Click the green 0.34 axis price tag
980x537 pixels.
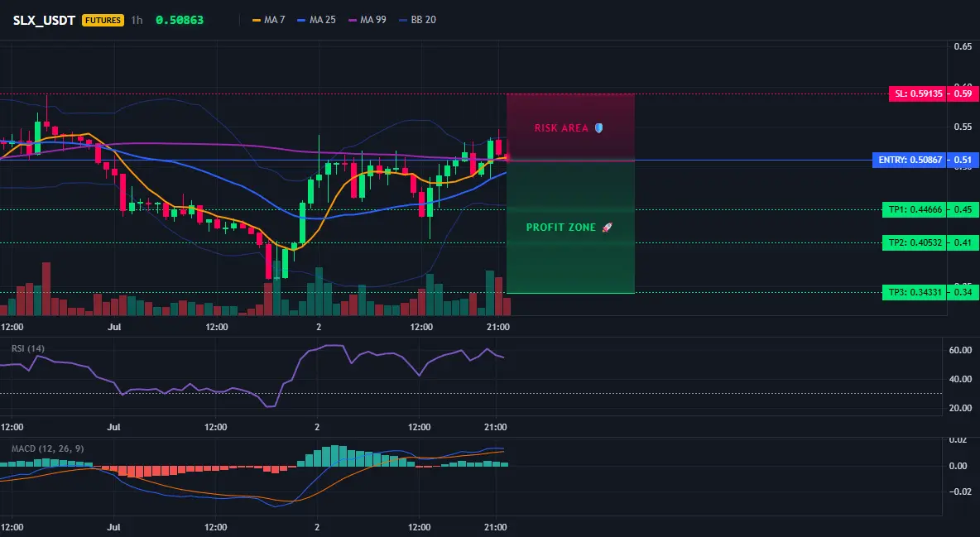tap(963, 292)
